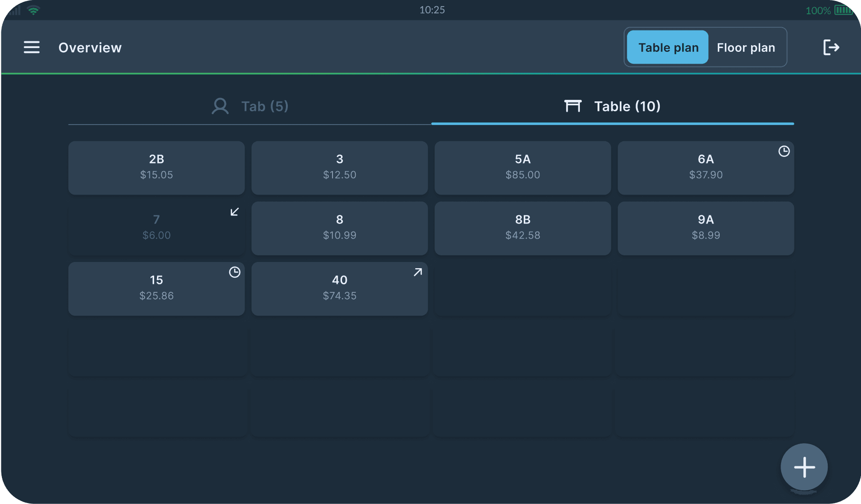Image resolution: width=861 pixels, height=504 pixels.
Task: Check the cellular signal icon
Action: click(x=15, y=10)
